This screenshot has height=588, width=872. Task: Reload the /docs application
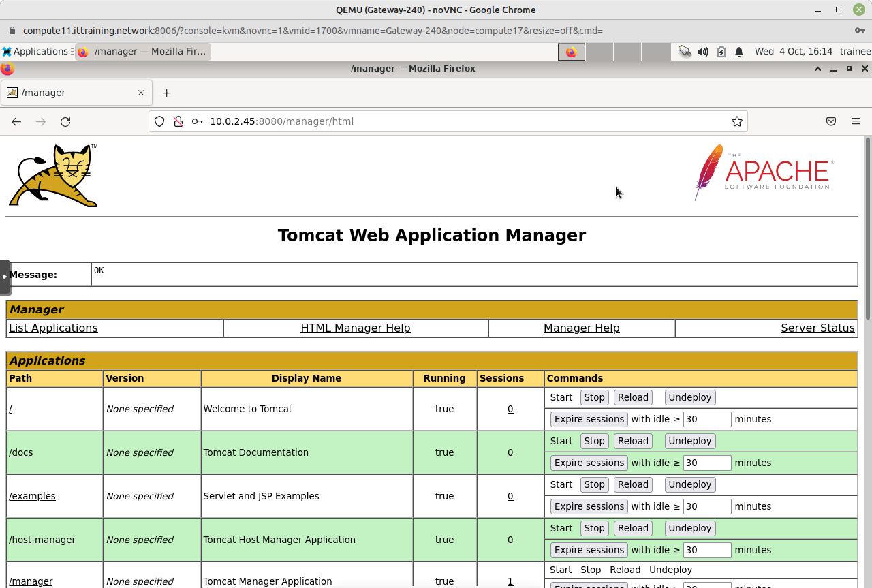pyautogui.click(x=633, y=441)
